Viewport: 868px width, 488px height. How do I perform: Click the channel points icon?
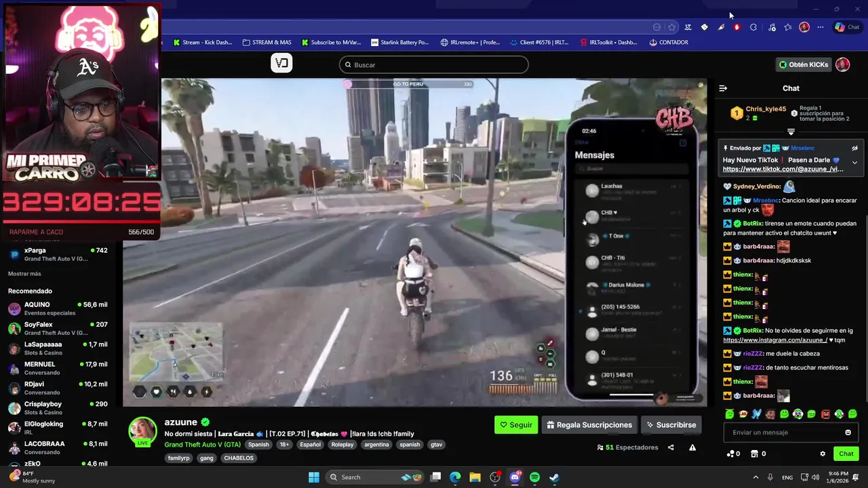tap(731, 453)
